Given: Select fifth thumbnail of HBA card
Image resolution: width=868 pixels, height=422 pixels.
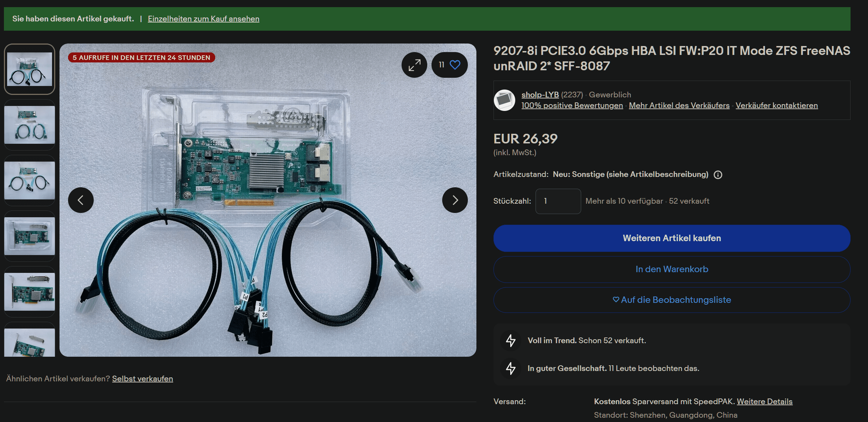Looking at the screenshot, I should point(30,292).
